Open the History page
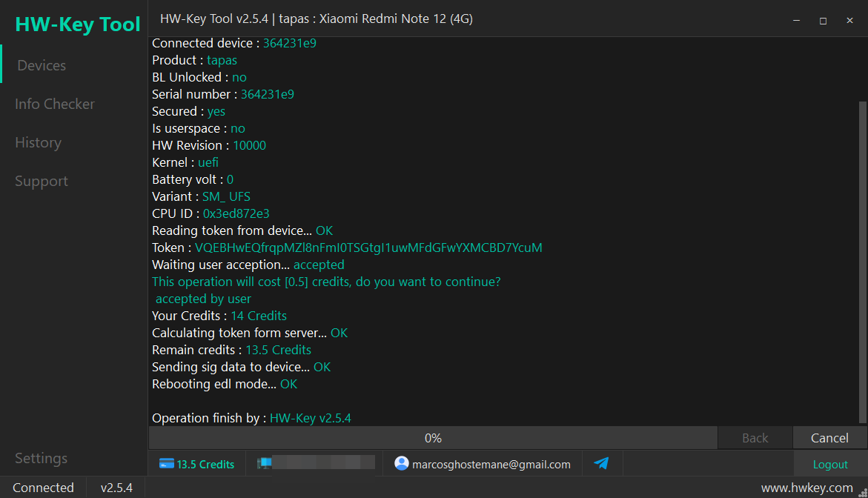This screenshot has width=868, height=498. (x=39, y=143)
